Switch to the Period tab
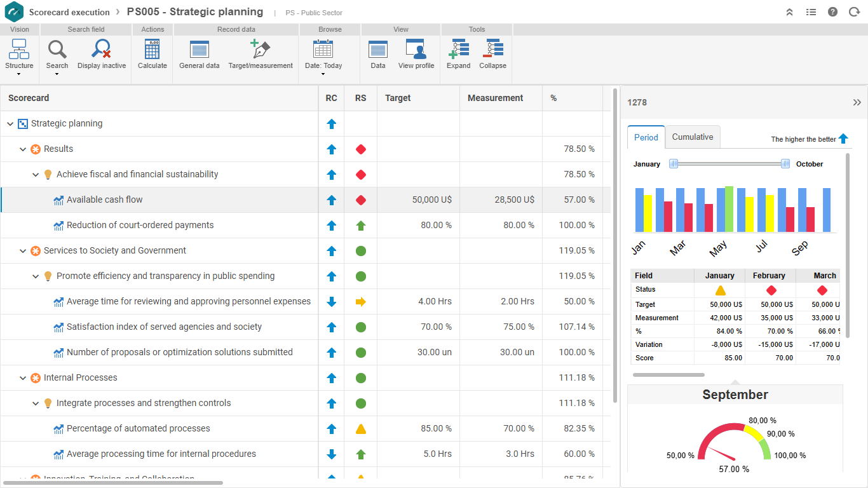This screenshot has width=868, height=488. point(646,137)
